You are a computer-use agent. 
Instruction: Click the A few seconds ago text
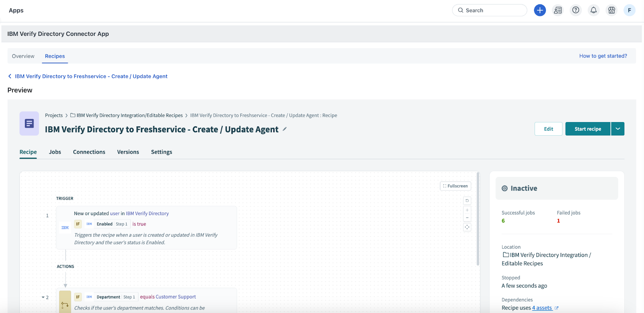click(x=524, y=286)
